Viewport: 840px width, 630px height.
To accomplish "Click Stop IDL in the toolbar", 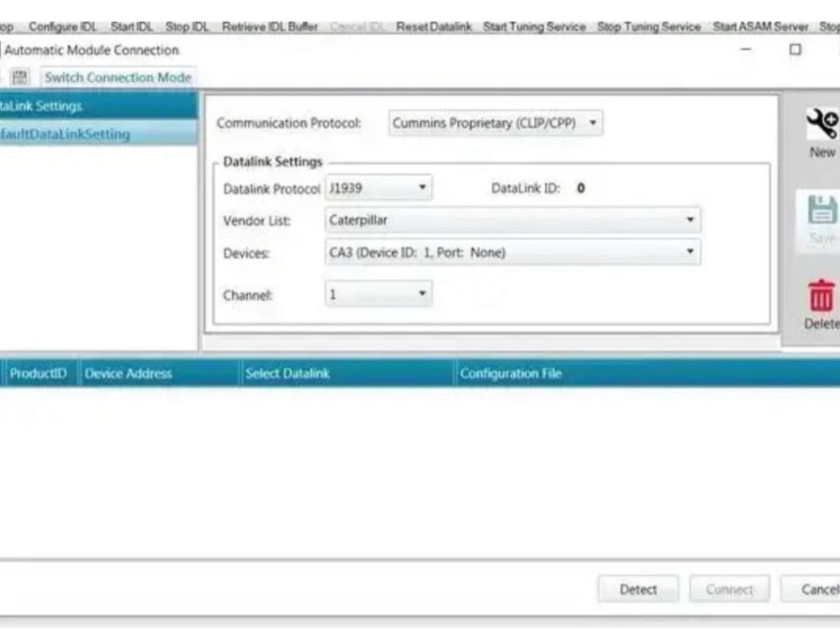I will coord(187,27).
